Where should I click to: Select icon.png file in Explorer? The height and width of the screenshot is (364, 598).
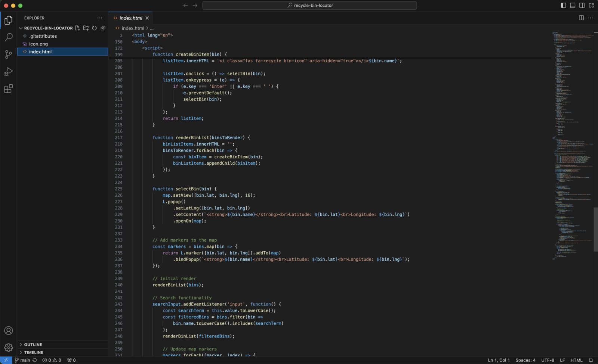62,44
